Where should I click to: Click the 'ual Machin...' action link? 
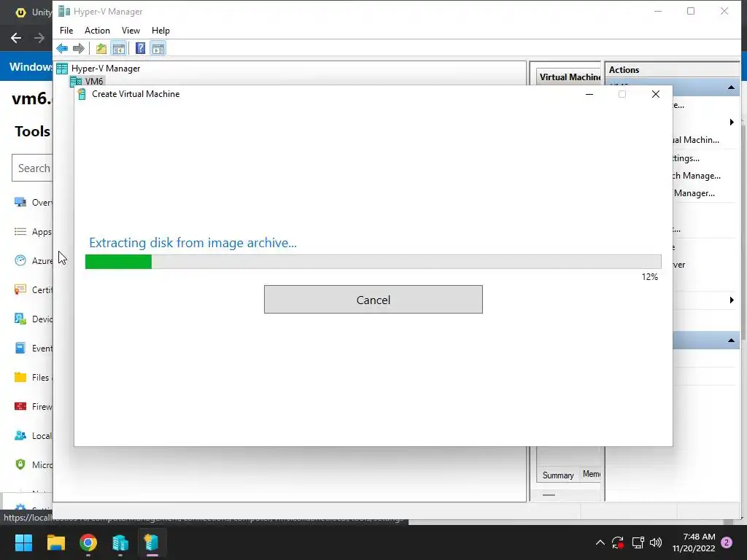tap(696, 140)
